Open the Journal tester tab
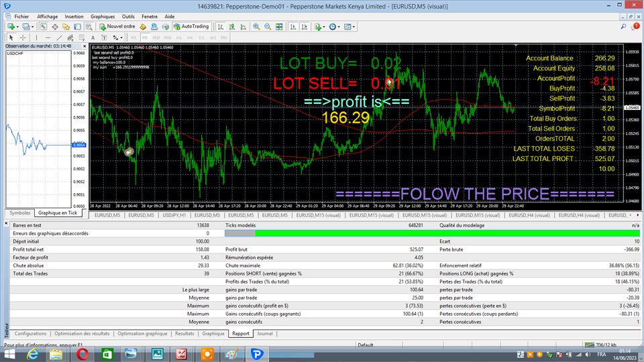This screenshot has width=644, height=362. click(x=265, y=334)
